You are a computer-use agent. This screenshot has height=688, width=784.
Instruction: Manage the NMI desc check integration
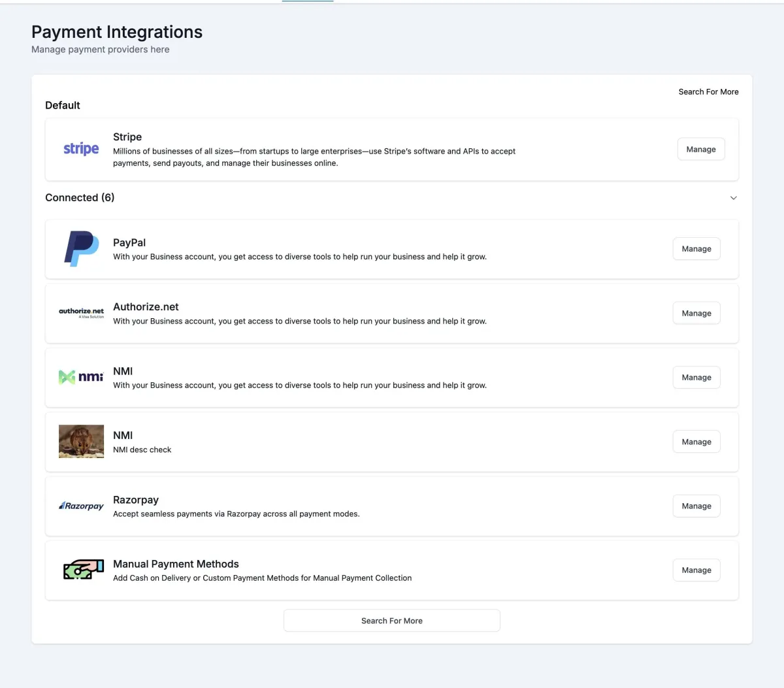tap(696, 442)
